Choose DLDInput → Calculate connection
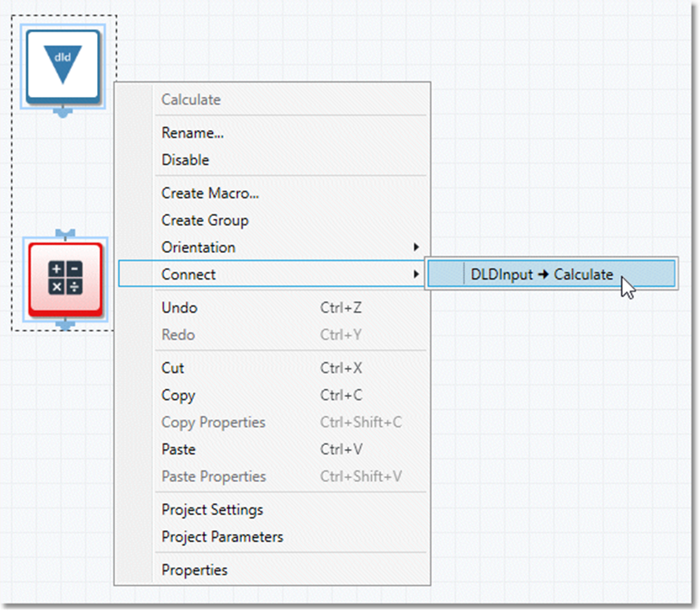Screen dimensions: 700x612 coord(542,275)
